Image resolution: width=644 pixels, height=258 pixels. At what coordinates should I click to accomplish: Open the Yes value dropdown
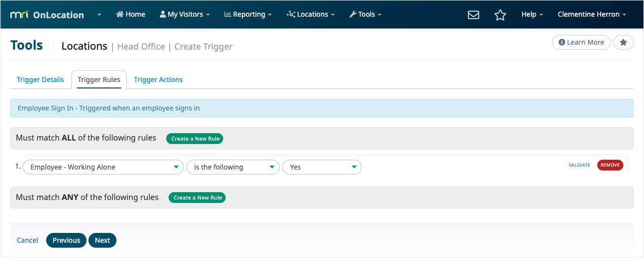(322, 167)
